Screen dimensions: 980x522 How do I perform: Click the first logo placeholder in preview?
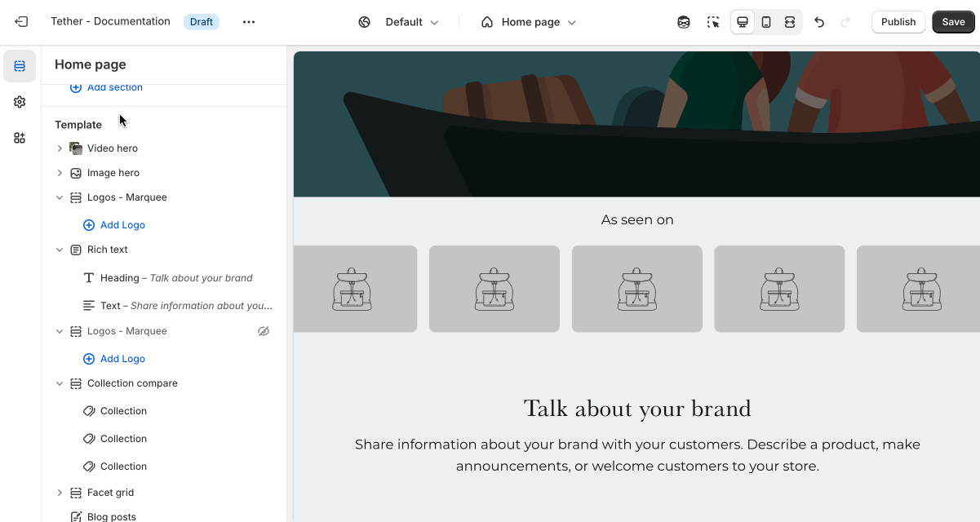(355, 289)
